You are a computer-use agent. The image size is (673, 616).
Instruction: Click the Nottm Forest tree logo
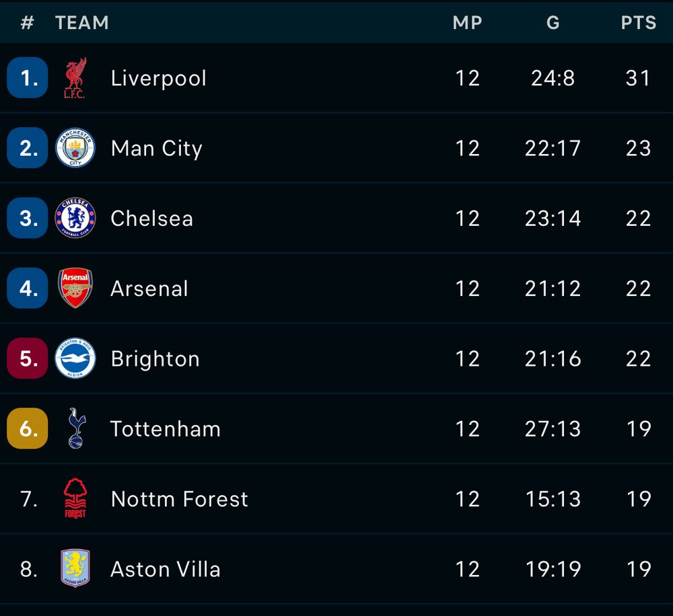click(75, 498)
